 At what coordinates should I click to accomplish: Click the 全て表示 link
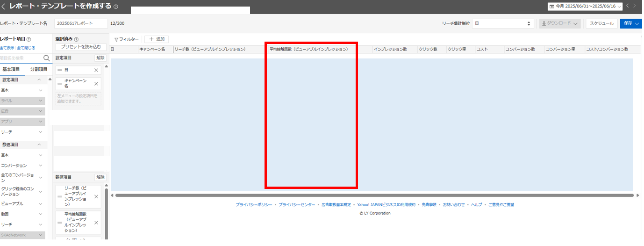(7, 48)
